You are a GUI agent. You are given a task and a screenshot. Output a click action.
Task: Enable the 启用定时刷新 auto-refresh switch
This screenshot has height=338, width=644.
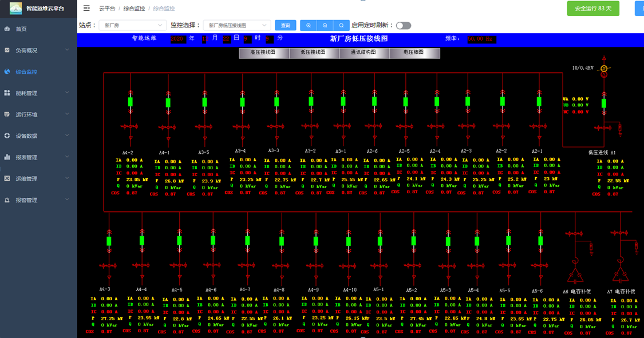tap(403, 25)
